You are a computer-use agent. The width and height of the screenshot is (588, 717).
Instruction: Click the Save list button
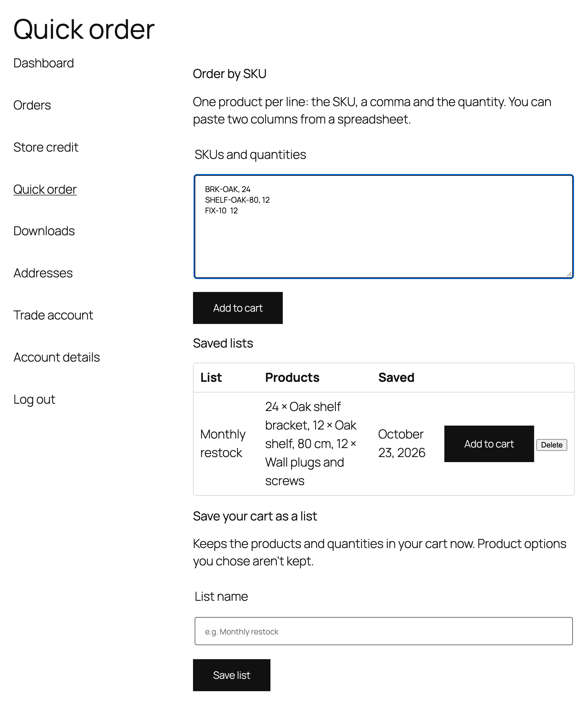click(232, 675)
